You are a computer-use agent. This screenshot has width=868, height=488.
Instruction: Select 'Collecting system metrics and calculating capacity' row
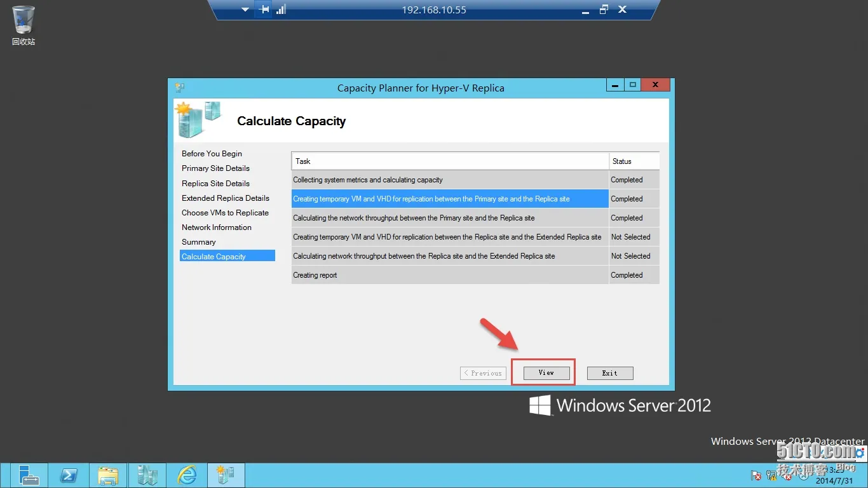pos(475,180)
